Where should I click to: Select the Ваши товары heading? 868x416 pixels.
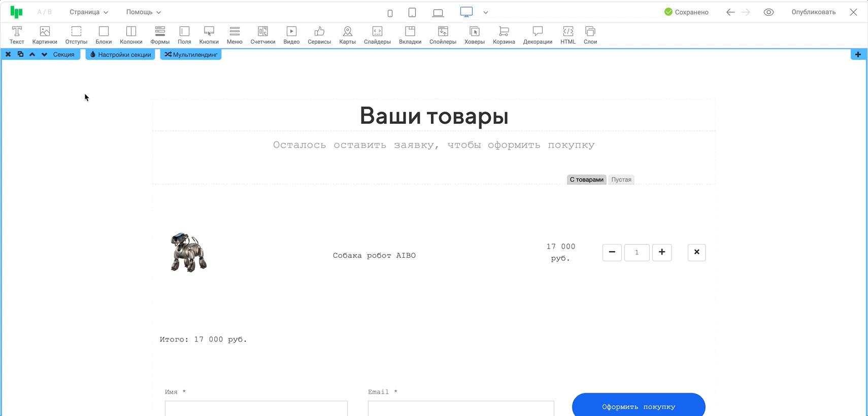pos(434,116)
